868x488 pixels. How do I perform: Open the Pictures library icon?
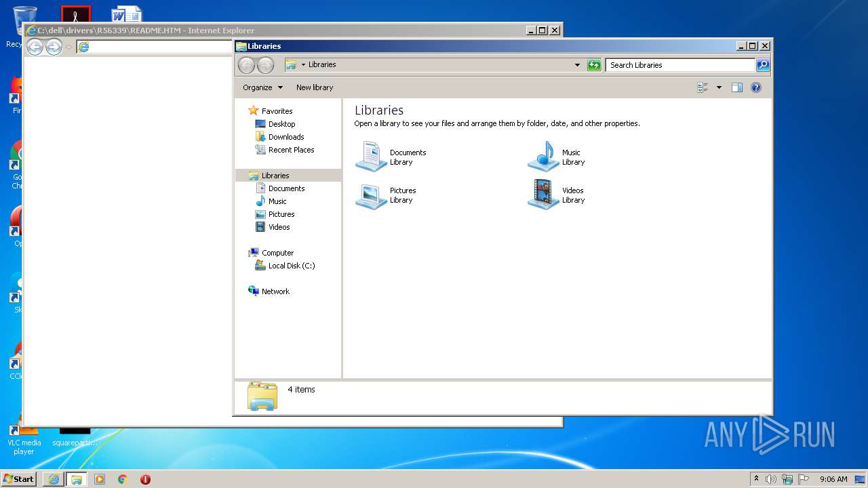(371, 195)
